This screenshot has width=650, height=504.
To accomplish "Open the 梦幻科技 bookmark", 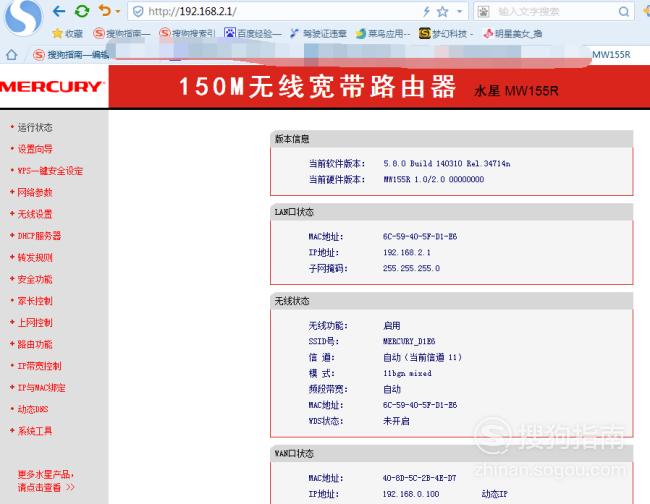I will tap(446, 34).
